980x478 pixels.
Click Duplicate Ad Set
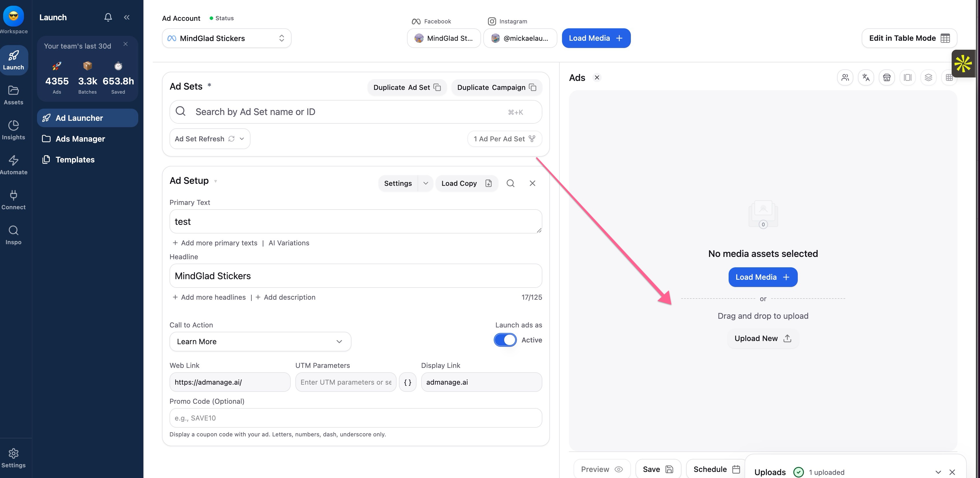(x=407, y=87)
